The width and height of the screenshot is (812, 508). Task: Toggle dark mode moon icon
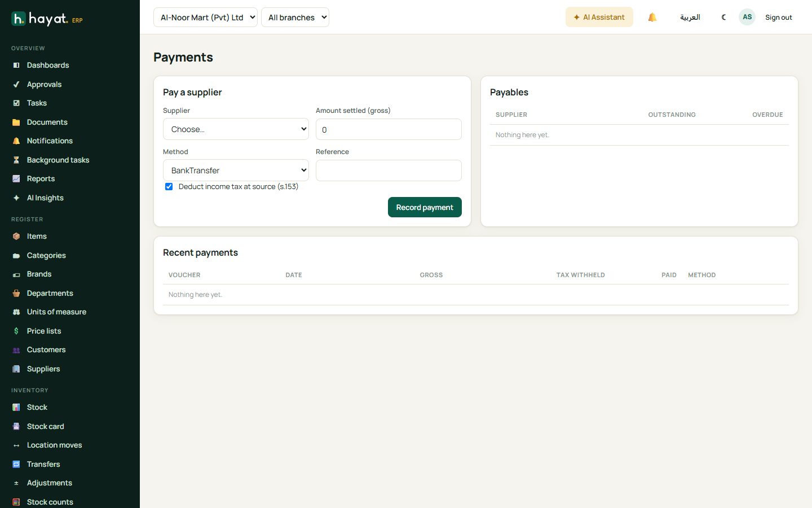point(724,17)
